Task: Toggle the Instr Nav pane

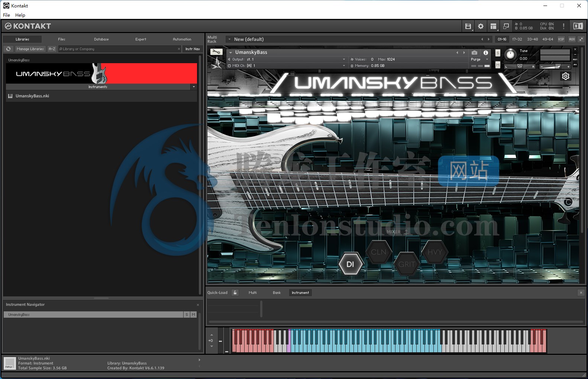Action: pyautogui.click(x=193, y=49)
